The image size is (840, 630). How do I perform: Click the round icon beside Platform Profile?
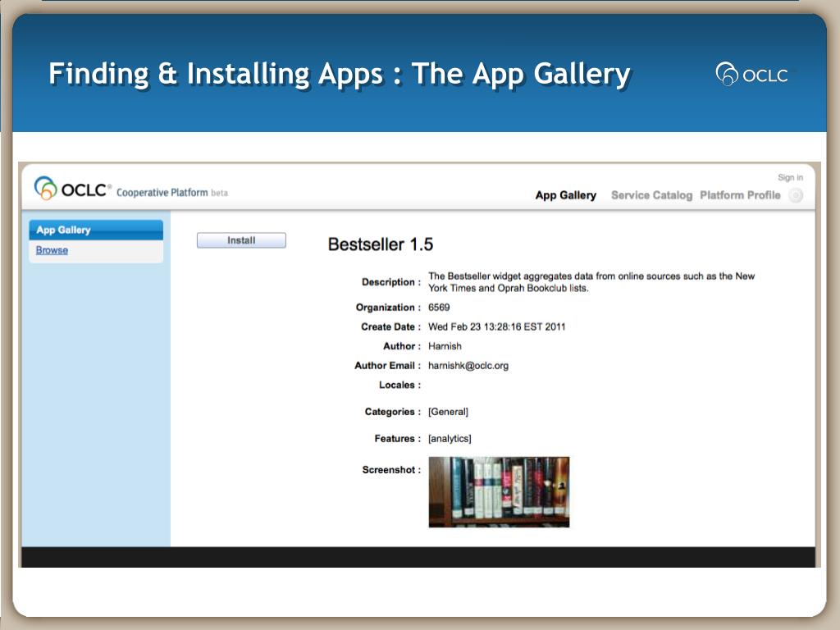tap(795, 195)
